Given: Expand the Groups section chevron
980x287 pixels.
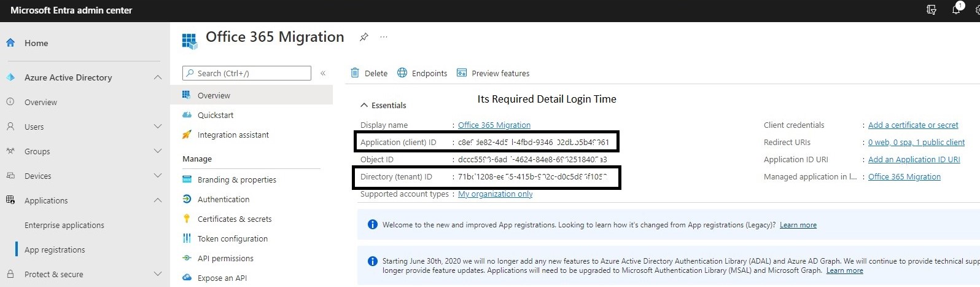Looking at the screenshot, I should click(x=158, y=151).
